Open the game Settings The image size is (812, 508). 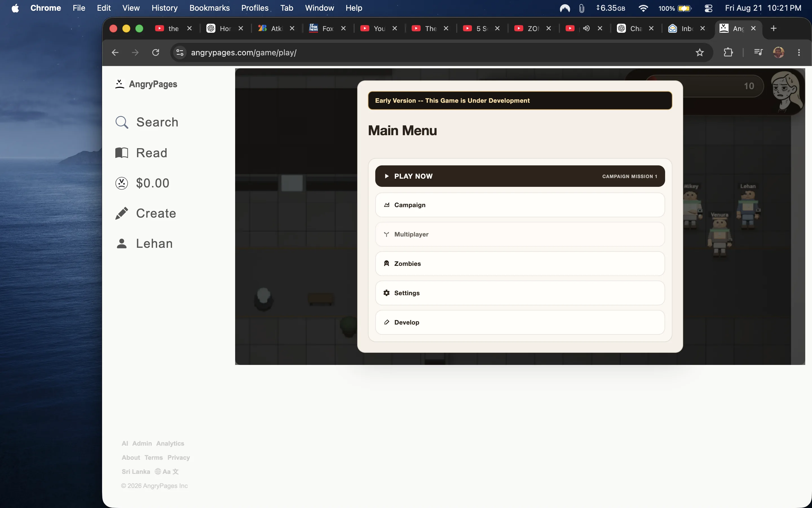click(x=520, y=293)
